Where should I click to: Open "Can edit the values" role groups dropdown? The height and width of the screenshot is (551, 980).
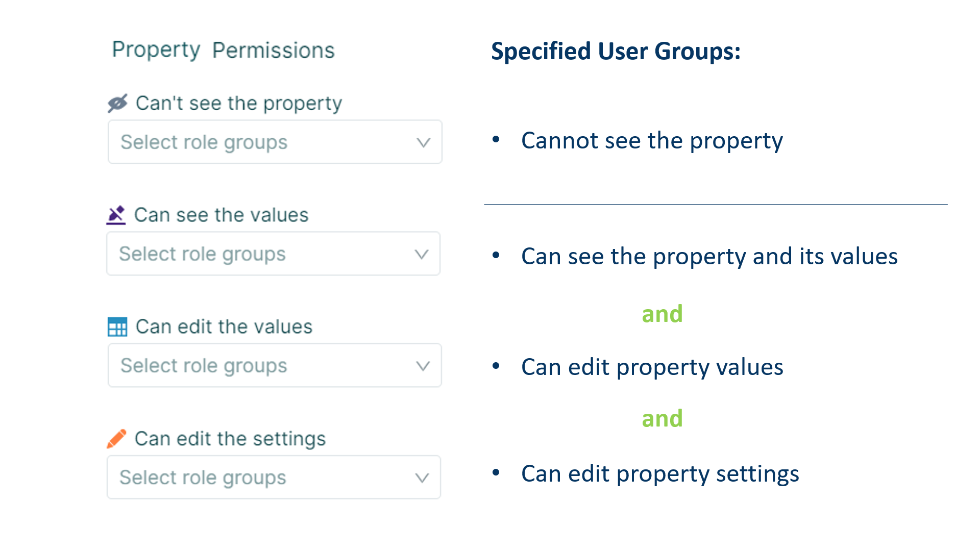pyautogui.click(x=275, y=365)
